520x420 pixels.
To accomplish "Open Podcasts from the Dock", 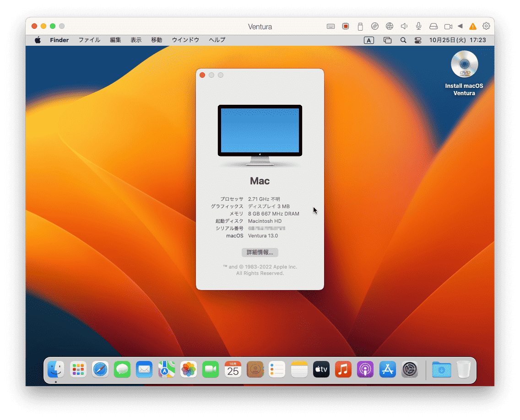I will tap(365, 369).
